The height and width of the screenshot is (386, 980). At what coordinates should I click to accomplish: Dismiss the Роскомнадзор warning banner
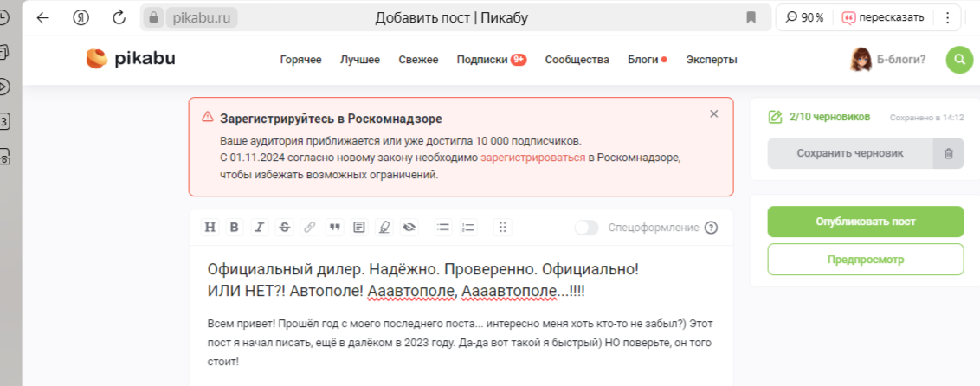714,113
